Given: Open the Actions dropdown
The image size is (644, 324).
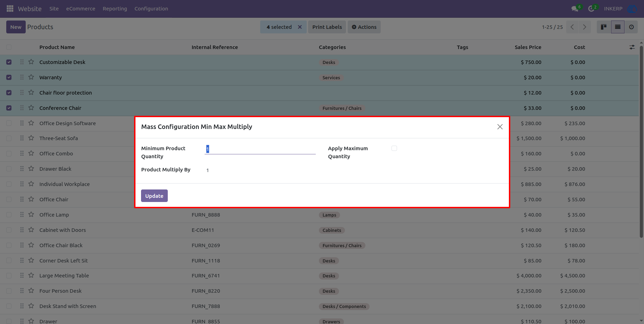Looking at the screenshot, I should point(364,27).
